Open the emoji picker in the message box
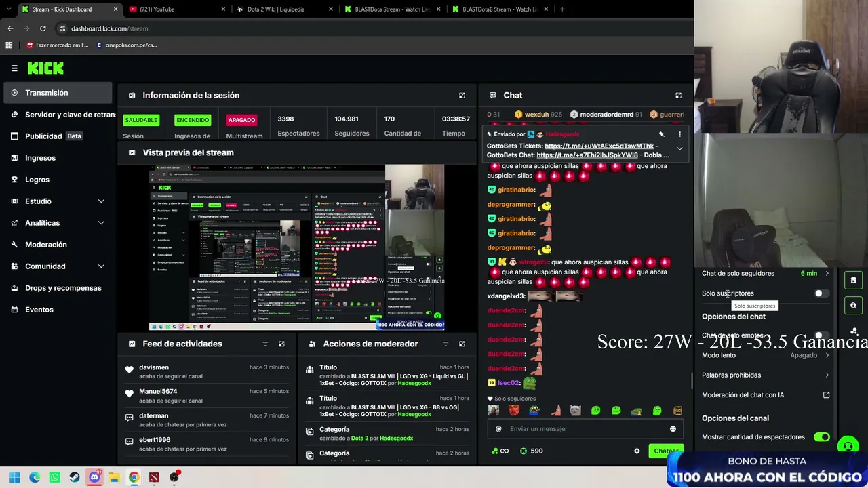Viewport: 868px width, 488px height. (673, 429)
